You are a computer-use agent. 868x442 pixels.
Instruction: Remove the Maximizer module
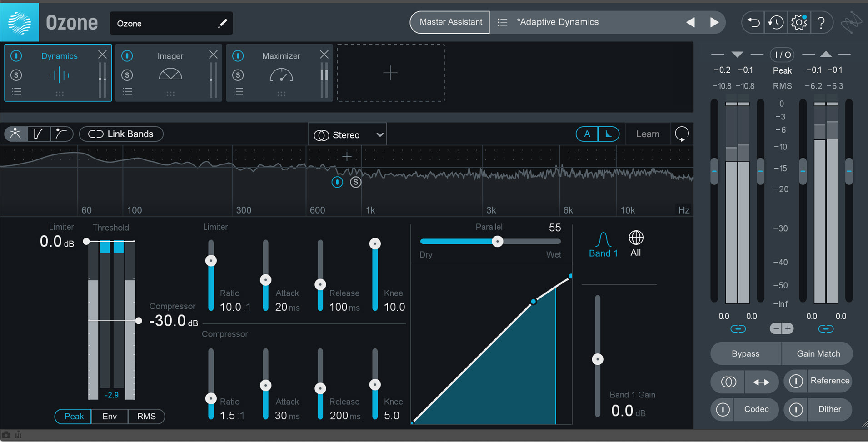pyautogui.click(x=324, y=55)
